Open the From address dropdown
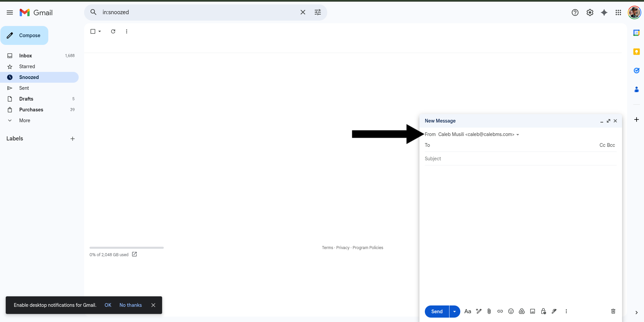 click(x=518, y=135)
